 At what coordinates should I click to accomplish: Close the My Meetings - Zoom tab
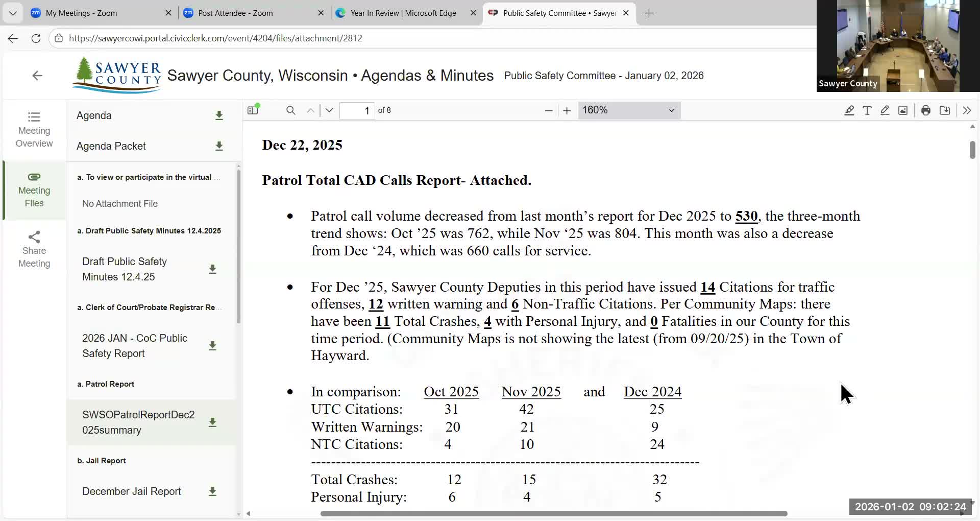click(x=168, y=13)
